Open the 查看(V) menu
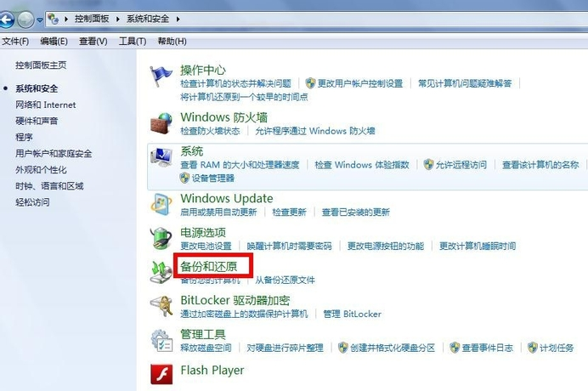588x391 pixels. point(93,41)
